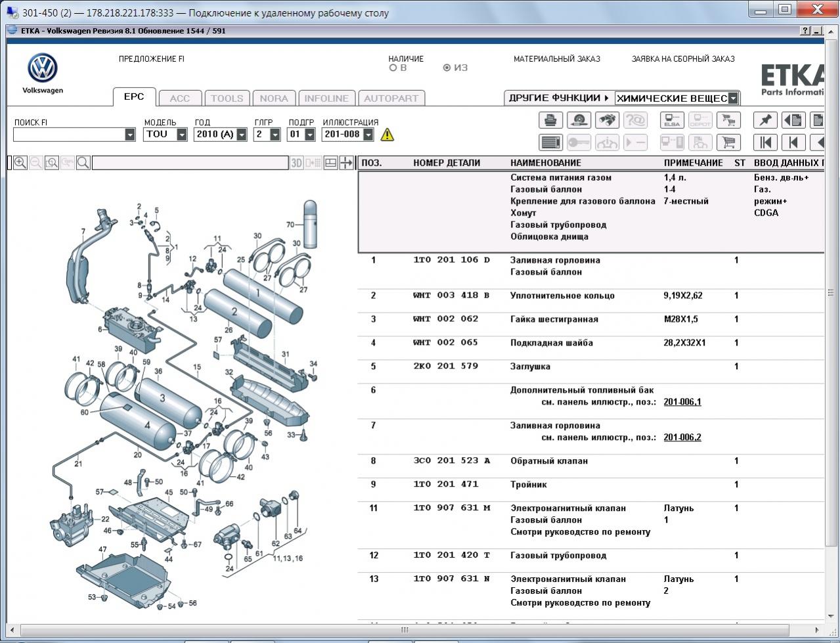Click the printer icon in the toolbar
Screen dimensions: 840x643
[550, 120]
